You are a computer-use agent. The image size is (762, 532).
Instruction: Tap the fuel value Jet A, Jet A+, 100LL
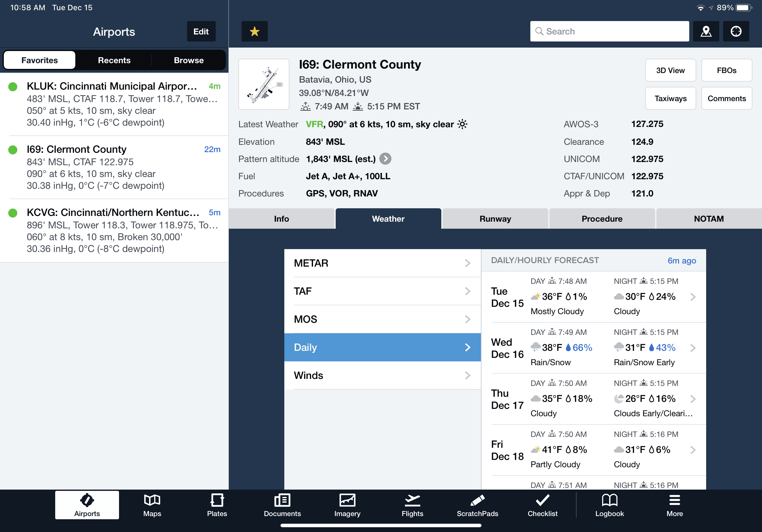[x=348, y=176]
